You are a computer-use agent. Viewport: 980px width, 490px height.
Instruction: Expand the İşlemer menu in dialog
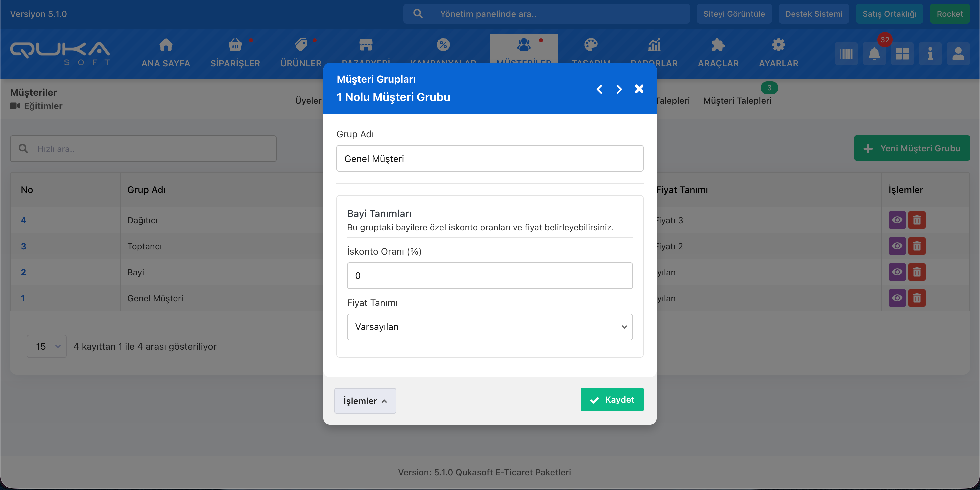365,401
